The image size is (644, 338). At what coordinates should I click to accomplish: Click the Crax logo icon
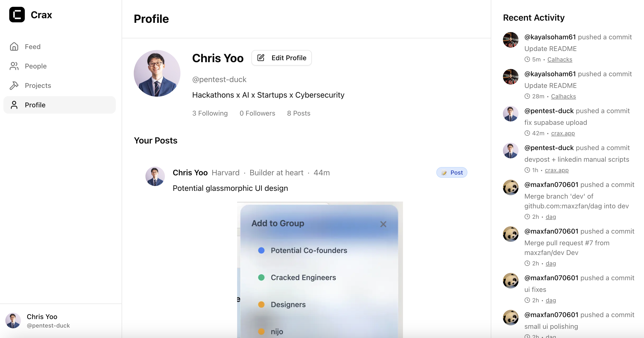tap(17, 15)
